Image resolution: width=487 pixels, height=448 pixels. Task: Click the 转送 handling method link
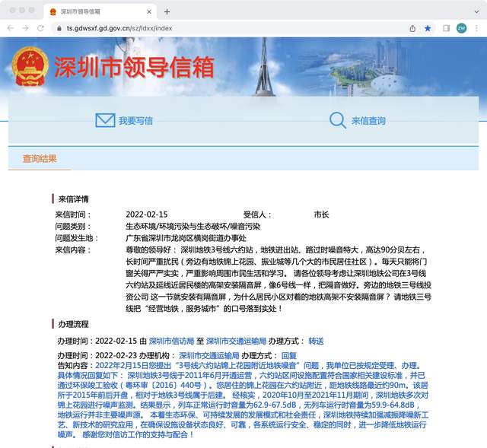pyautogui.click(x=316, y=341)
